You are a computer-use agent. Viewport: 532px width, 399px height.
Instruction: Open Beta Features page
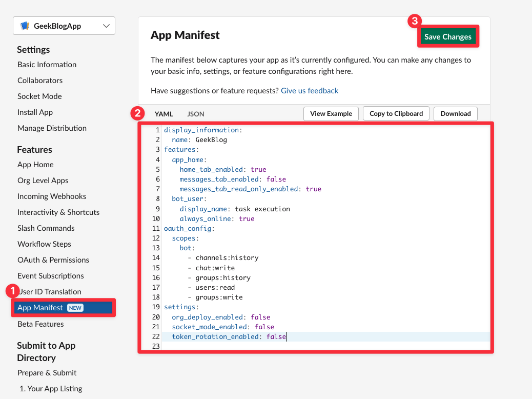(x=40, y=324)
